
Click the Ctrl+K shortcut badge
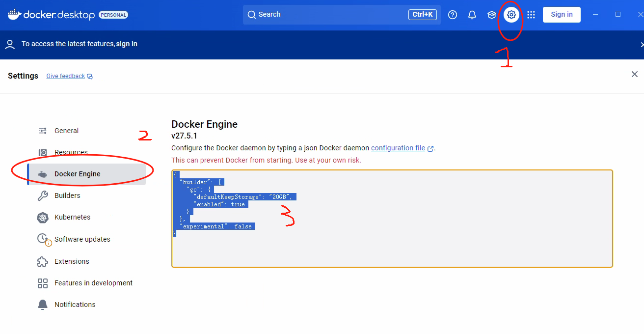tap(423, 15)
